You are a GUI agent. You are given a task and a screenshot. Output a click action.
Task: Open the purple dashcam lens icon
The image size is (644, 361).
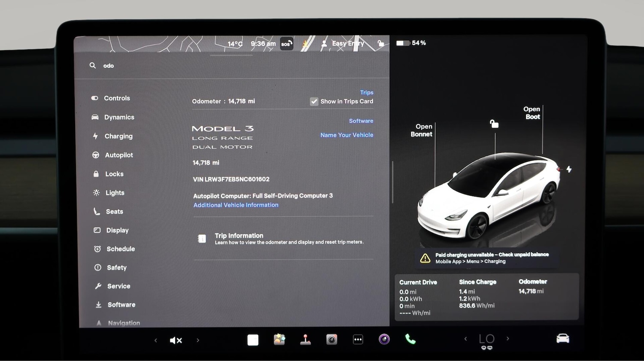tap(384, 340)
